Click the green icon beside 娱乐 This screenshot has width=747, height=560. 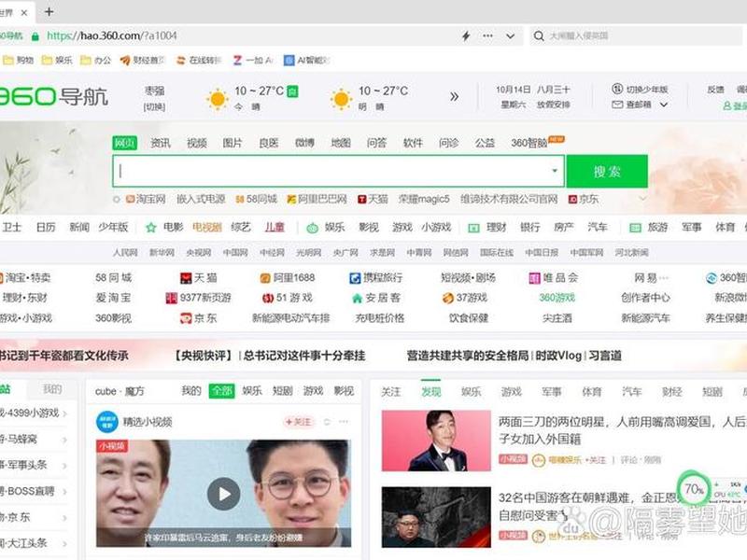(312, 228)
